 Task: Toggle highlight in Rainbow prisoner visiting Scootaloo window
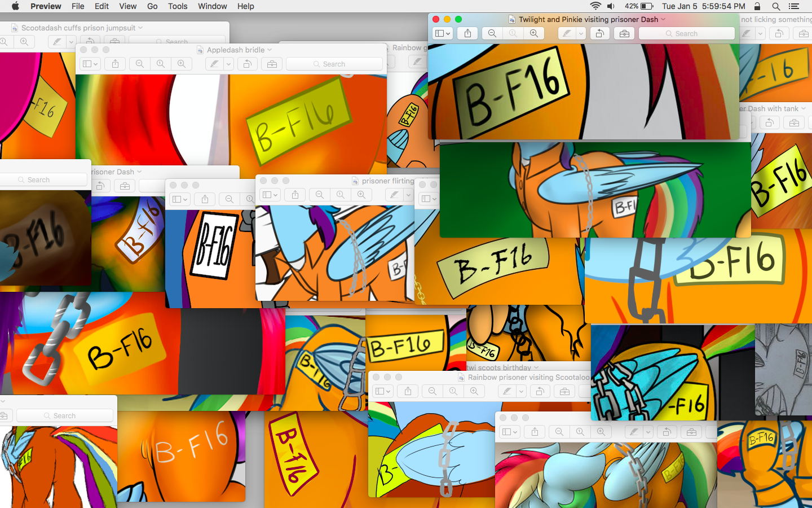[507, 391]
